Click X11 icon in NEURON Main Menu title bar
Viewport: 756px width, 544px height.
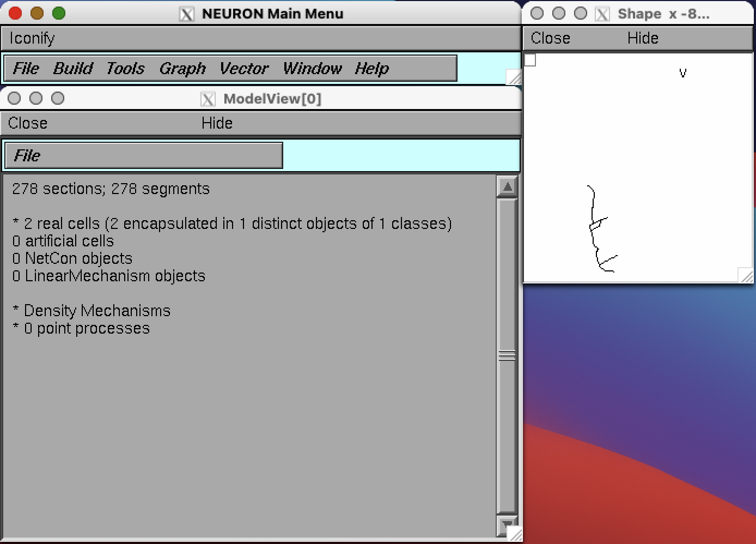(x=186, y=14)
